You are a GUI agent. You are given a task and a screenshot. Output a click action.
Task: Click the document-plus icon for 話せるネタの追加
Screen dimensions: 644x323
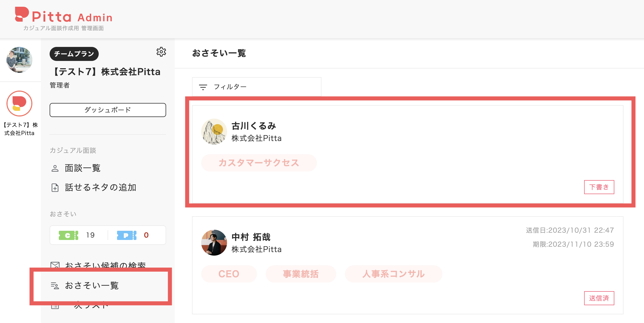55,188
